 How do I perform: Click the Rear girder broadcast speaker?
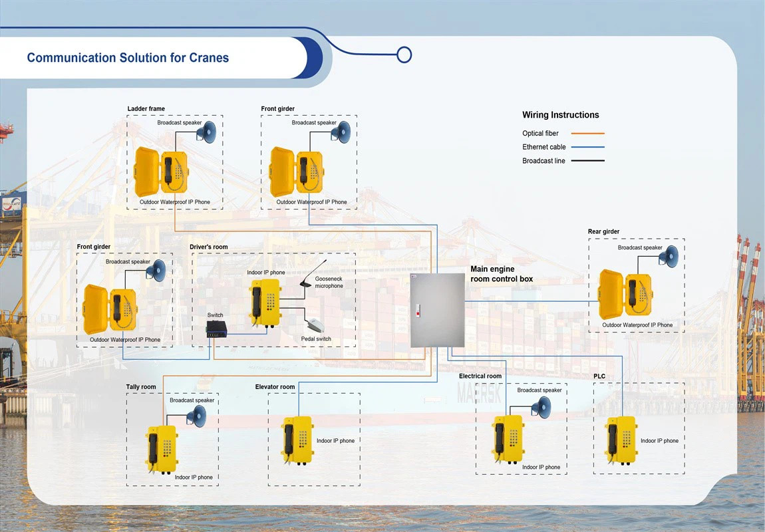[669, 258]
